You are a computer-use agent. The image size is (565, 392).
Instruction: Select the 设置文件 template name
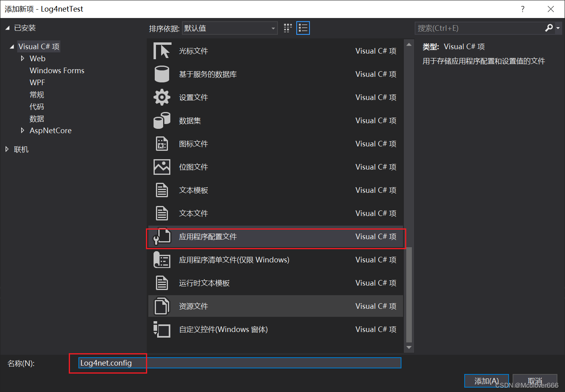194,97
